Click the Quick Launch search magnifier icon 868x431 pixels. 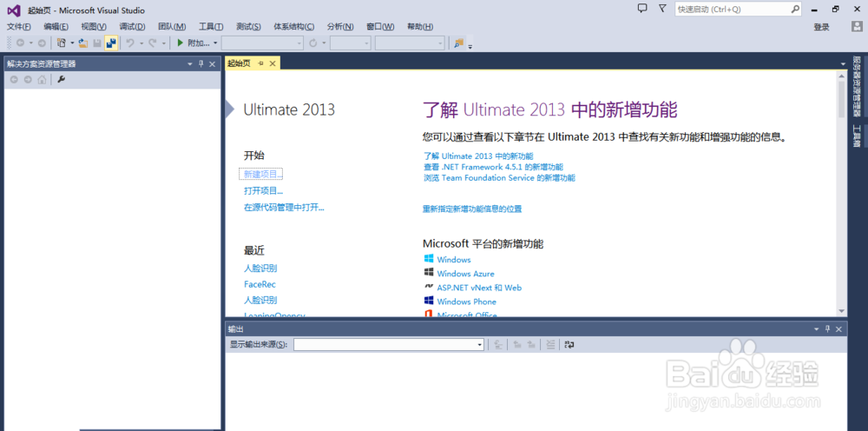click(794, 9)
